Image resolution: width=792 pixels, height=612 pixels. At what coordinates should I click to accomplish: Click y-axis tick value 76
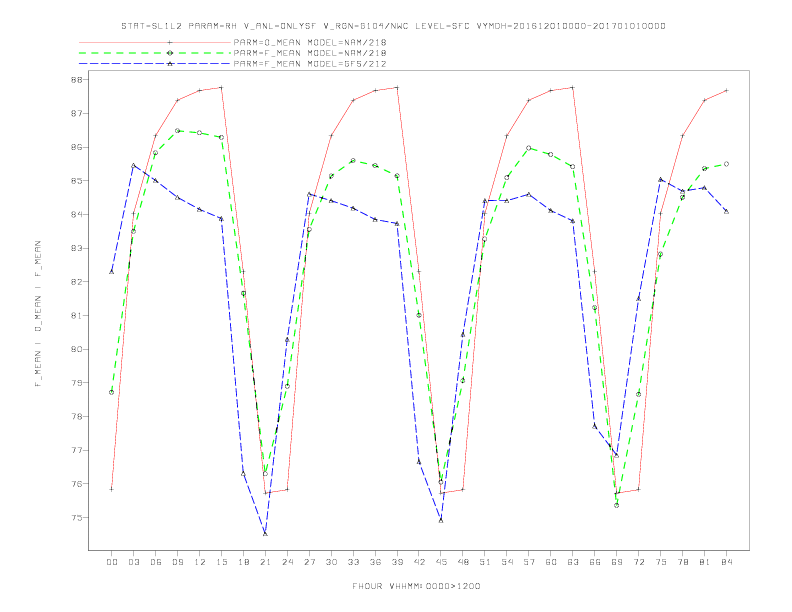tap(78, 484)
